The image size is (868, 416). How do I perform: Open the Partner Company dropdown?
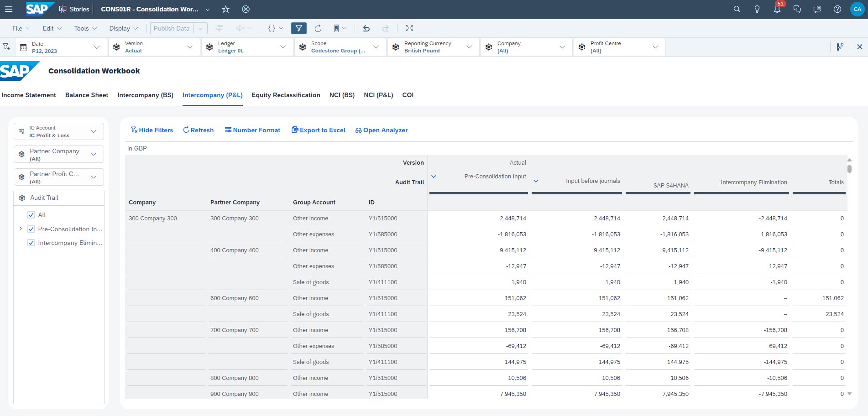click(x=59, y=154)
